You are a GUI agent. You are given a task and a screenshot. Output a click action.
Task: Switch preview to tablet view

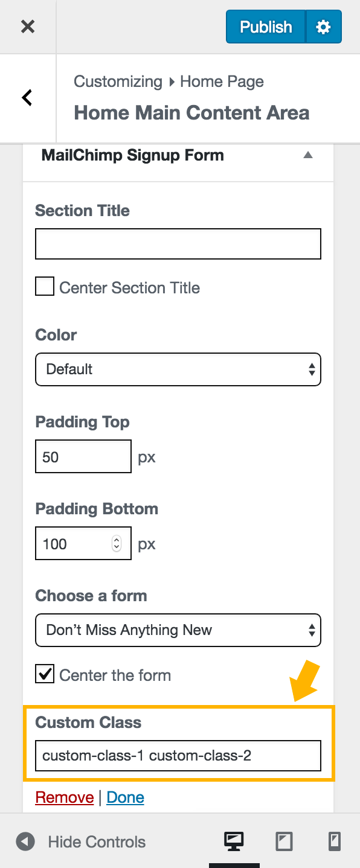[x=283, y=841]
